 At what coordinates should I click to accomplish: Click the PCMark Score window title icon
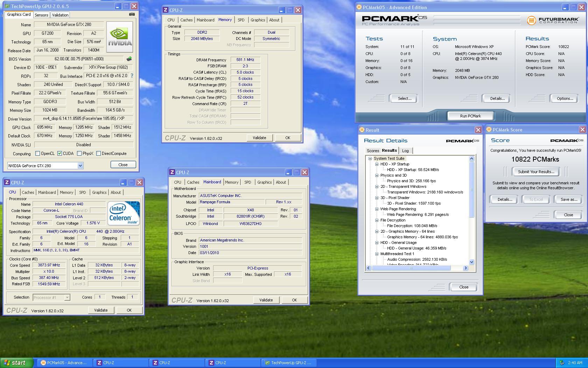(x=489, y=130)
